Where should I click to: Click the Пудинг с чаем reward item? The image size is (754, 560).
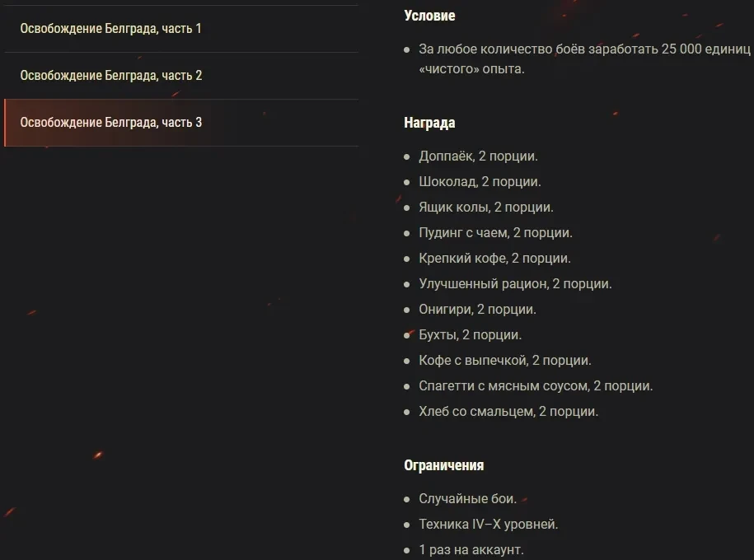tap(495, 232)
